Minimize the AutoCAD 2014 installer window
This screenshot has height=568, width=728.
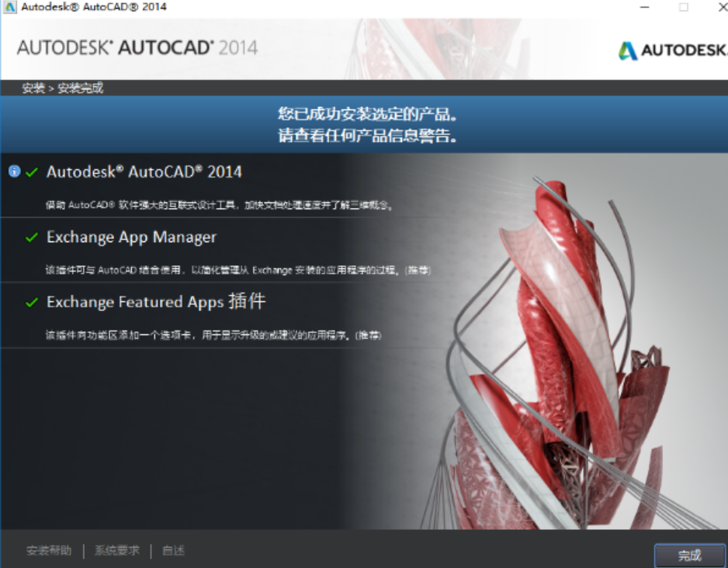coord(644,7)
